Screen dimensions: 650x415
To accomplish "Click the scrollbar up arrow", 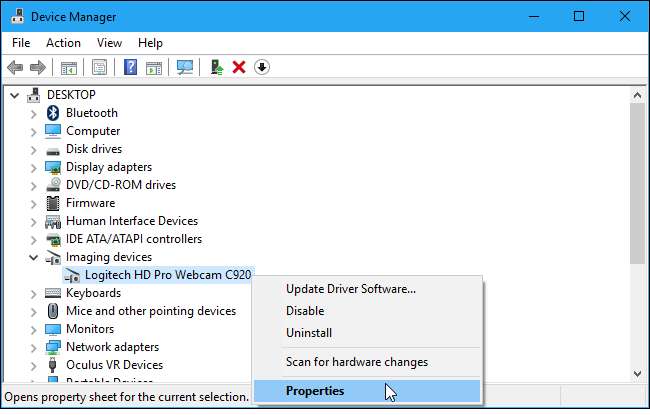I will coord(638,96).
